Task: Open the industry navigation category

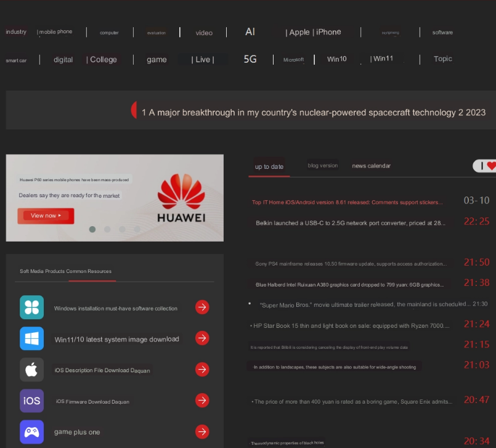Action: pos(16,31)
